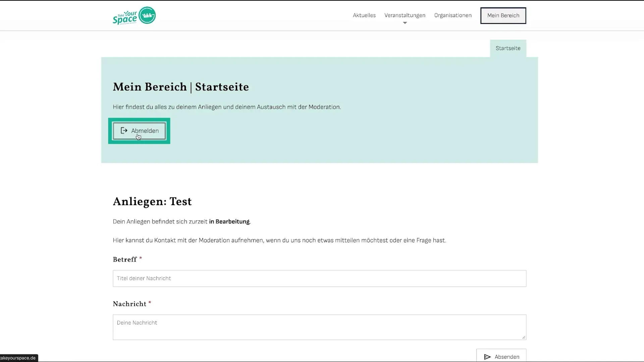644x362 pixels.
Task: Select the heading 'Mein Bereich | Startseite'
Action: click(181, 87)
